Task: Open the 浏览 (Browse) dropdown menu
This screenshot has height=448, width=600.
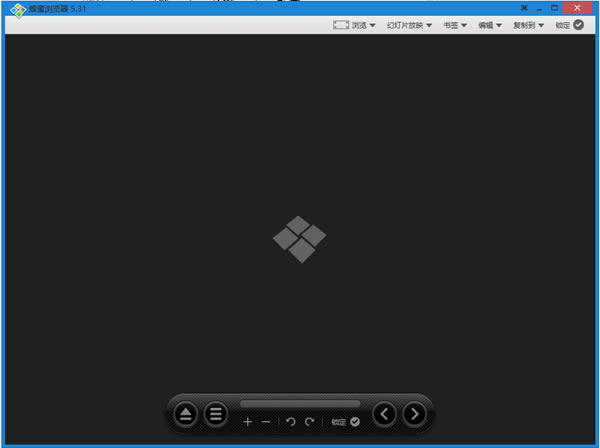Action: tap(354, 25)
